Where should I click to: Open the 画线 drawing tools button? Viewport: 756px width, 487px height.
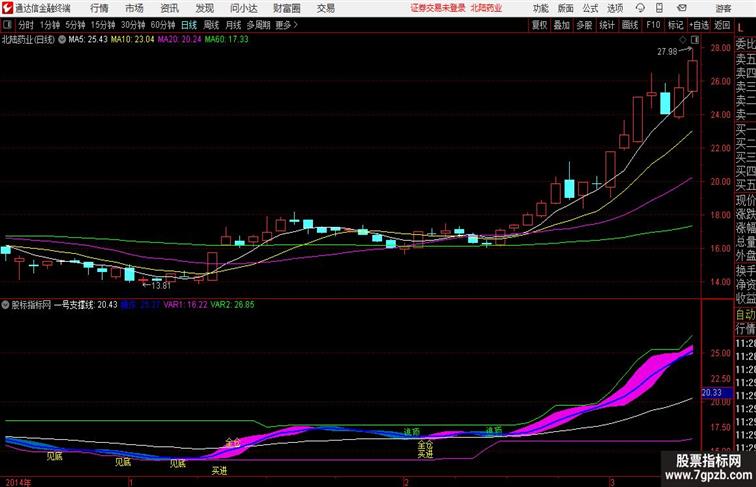coord(630,25)
